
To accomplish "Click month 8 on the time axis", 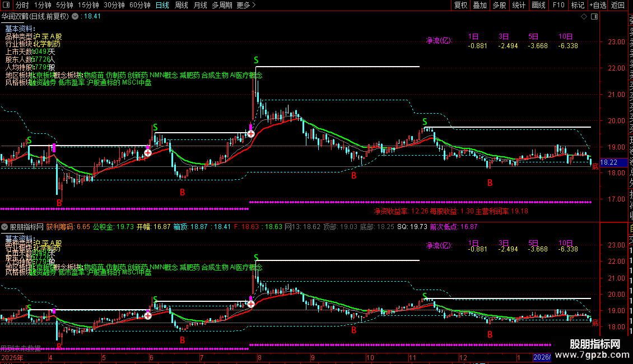I will pos(259,357).
